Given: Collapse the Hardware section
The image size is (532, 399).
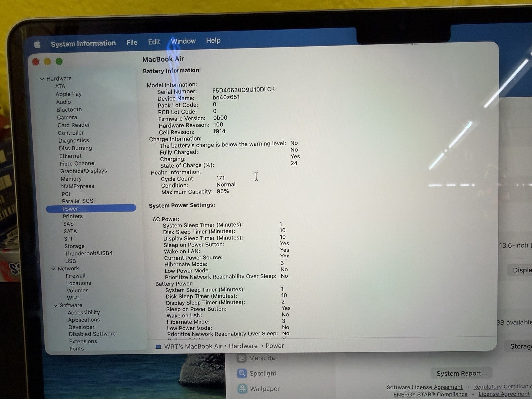Looking at the screenshot, I should 42,79.
